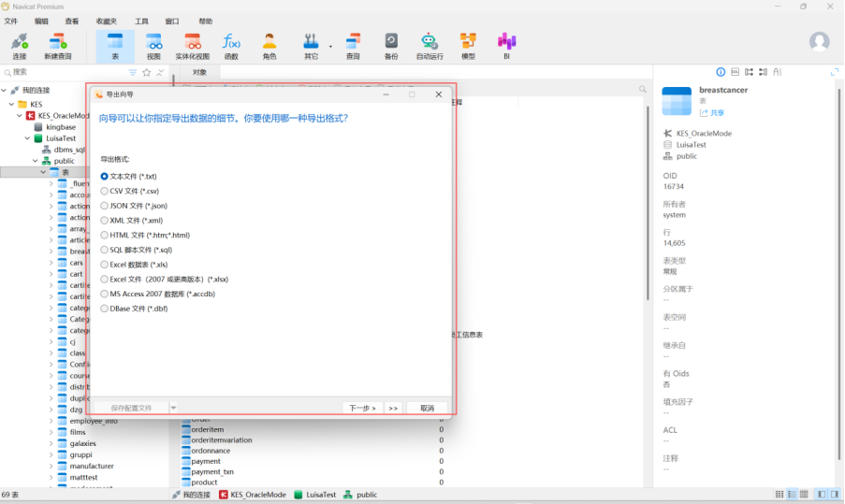845x504 pixels.
Task: Open the Favorites (收藏夹) menu
Action: (107, 21)
